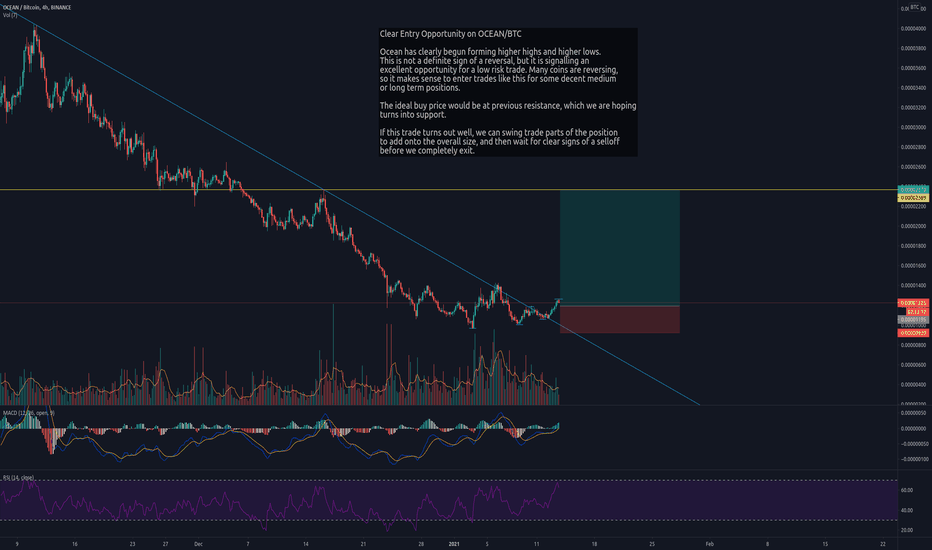
Task: Select the red stop-loss zone of long position
Action: pos(620,320)
